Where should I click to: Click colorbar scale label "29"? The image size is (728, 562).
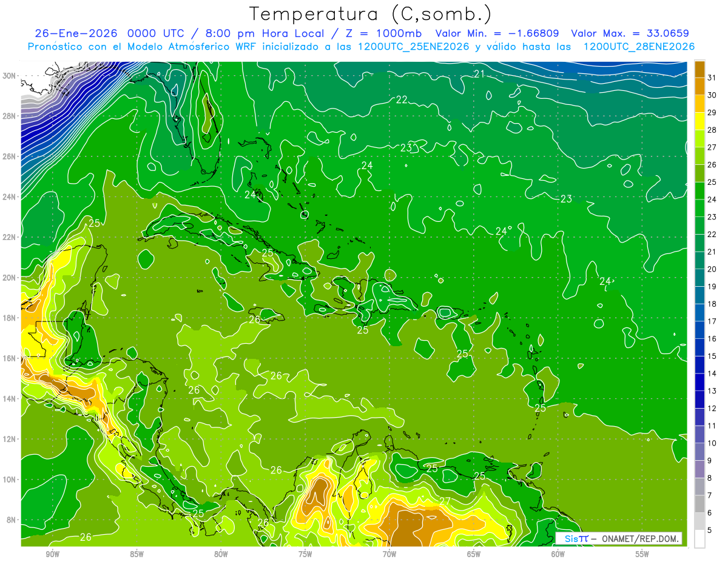coord(712,112)
